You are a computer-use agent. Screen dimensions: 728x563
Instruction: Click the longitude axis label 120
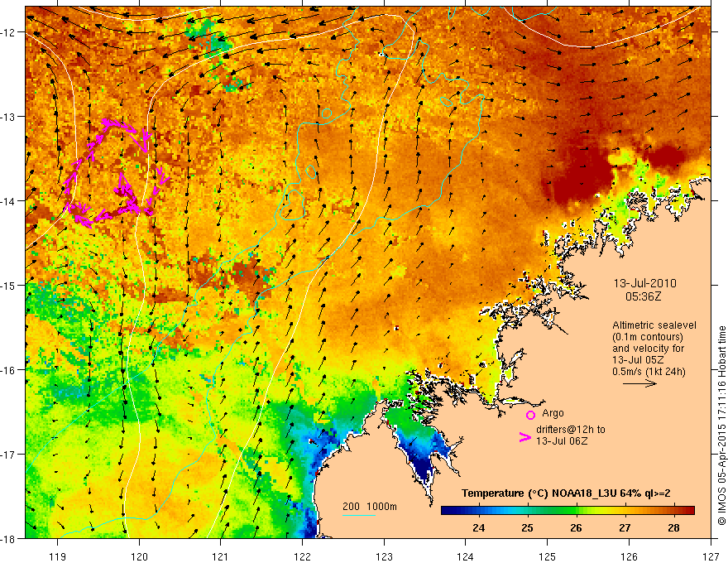point(139,556)
